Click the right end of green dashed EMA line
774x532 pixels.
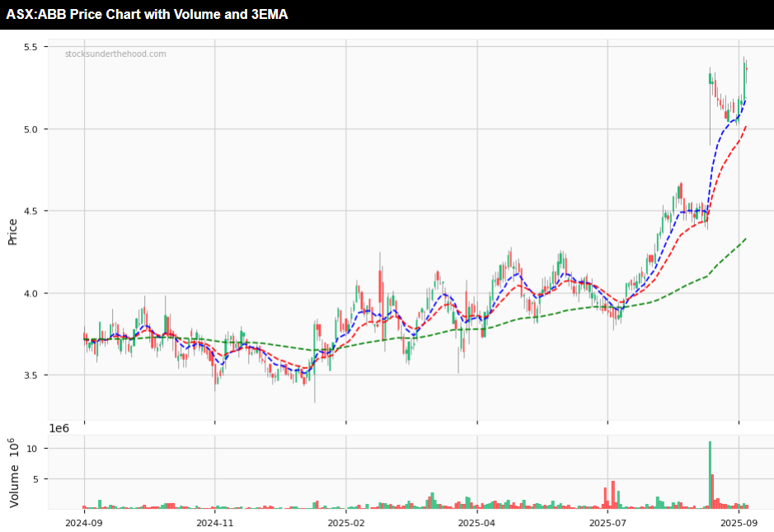[x=745, y=240]
